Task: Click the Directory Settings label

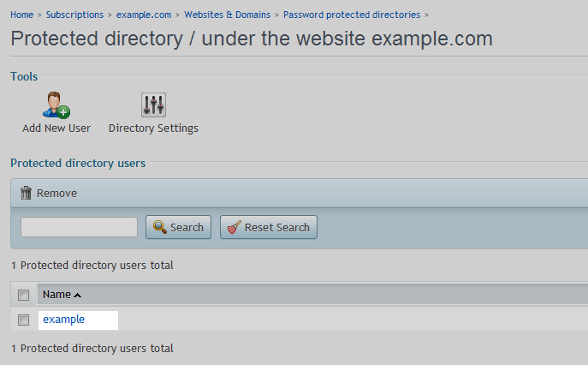Action: pyautogui.click(x=153, y=128)
